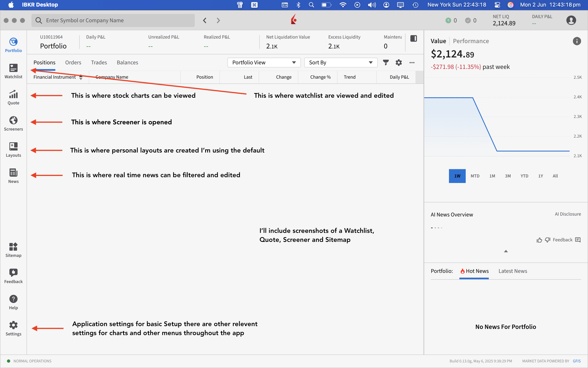Select the Value tab

(438, 41)
